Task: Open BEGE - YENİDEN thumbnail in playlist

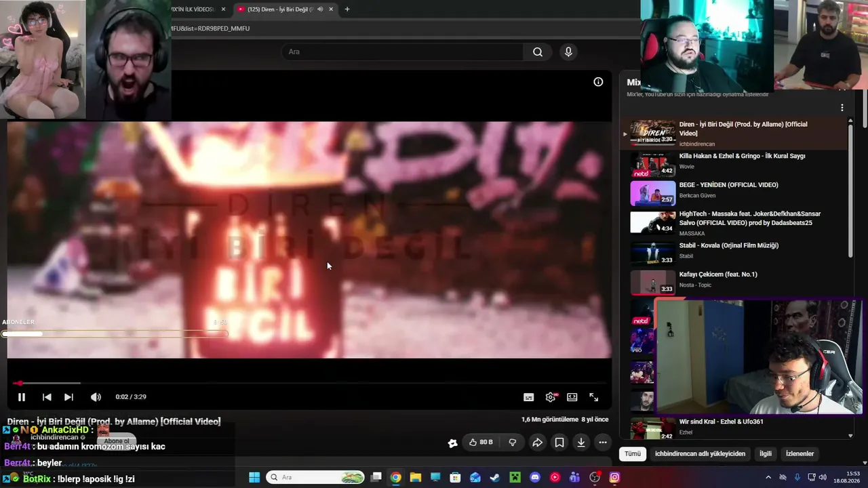Action: coord(653,193)
